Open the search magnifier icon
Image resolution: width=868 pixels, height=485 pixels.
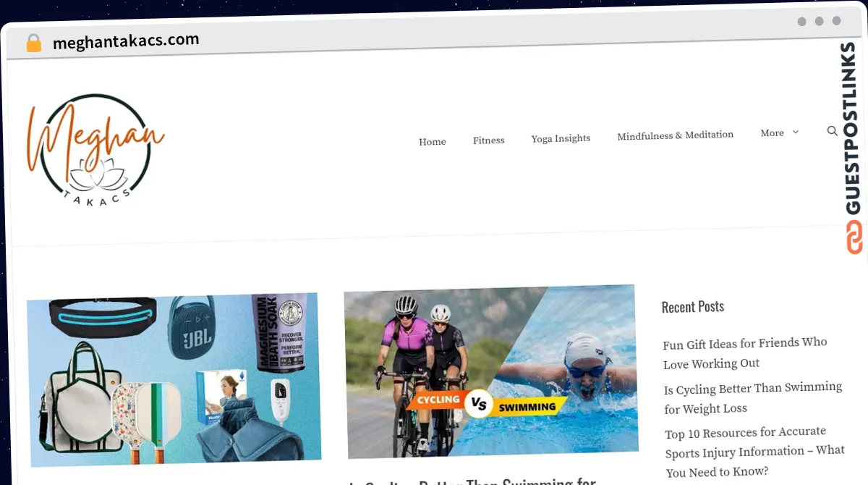(833, 131)
